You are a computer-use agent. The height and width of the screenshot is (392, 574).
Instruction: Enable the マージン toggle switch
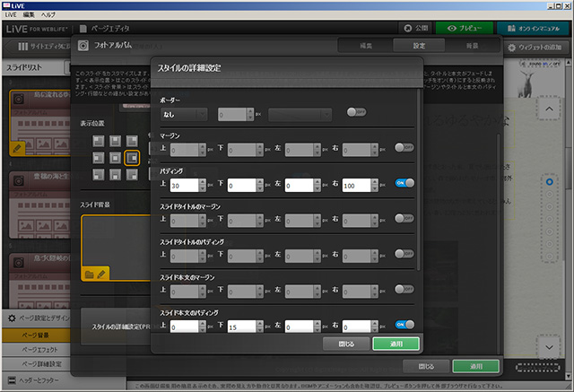point(404,148)
